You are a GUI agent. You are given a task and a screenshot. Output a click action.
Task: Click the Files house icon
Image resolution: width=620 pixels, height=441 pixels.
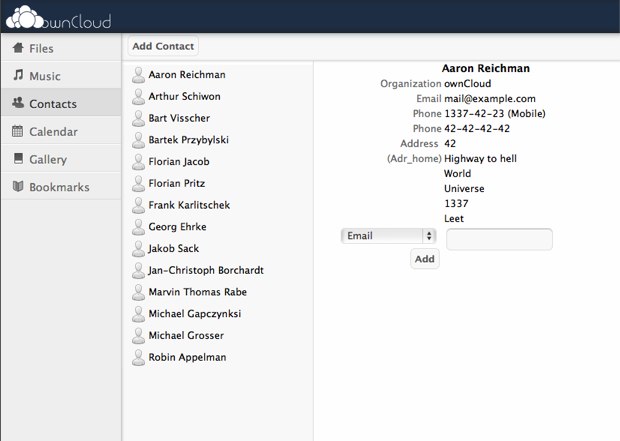[x=18, y=48]
